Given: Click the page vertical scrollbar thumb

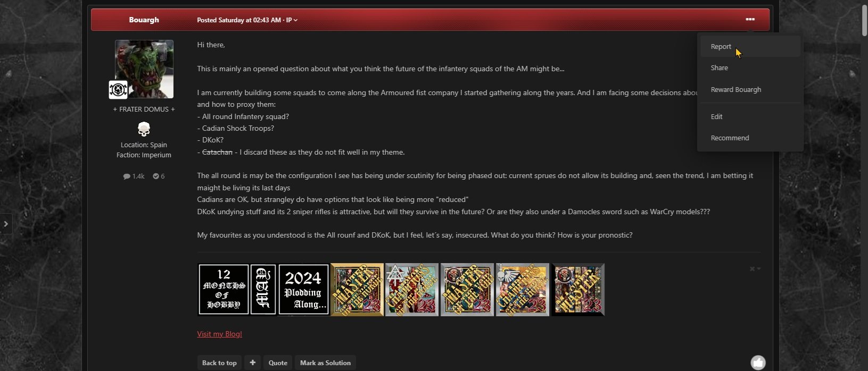Looking at the screenshot, I should tap(864, 20).
